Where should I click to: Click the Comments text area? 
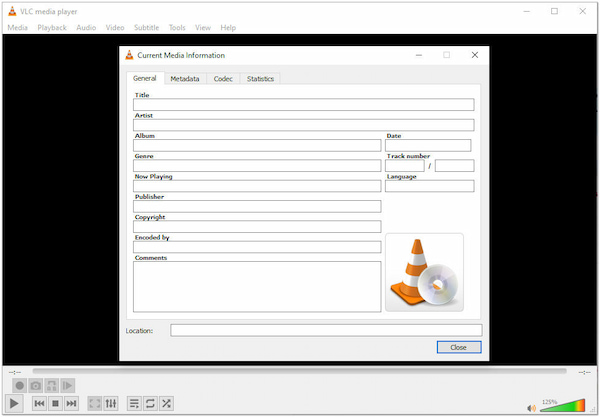tap(257, 287)
